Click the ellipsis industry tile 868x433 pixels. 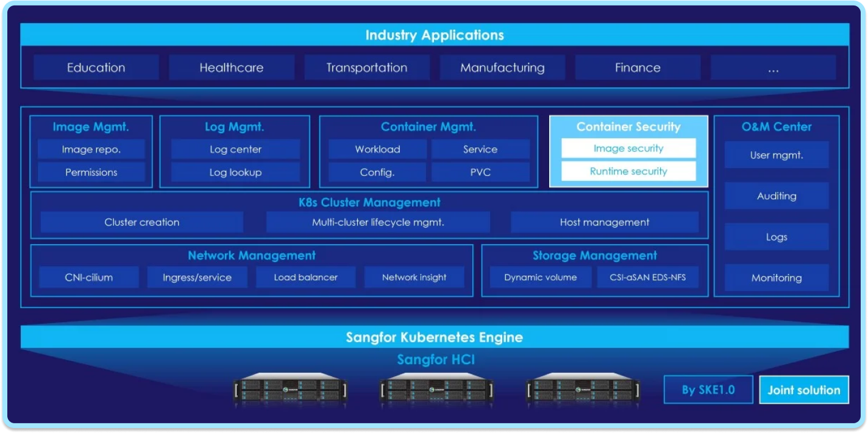coord(773,68)
